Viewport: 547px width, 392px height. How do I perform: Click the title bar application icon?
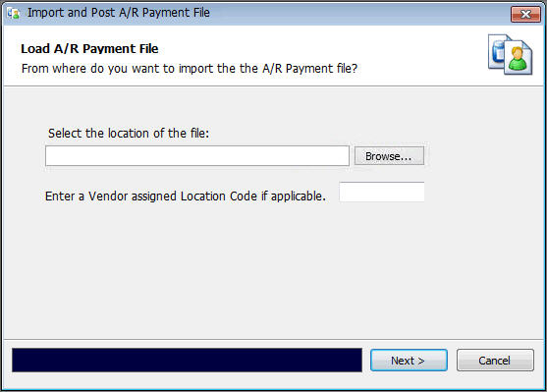[13, 14]
